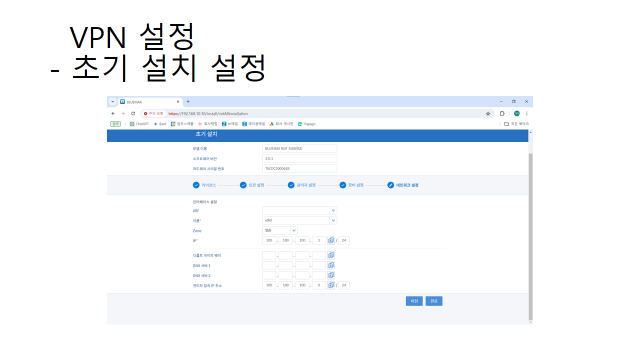Click the software version field

[x=300, y=158]
